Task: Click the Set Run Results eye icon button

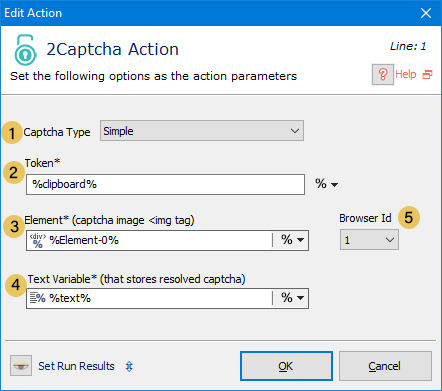Action: pyautogui.click(x=21, y=365)
